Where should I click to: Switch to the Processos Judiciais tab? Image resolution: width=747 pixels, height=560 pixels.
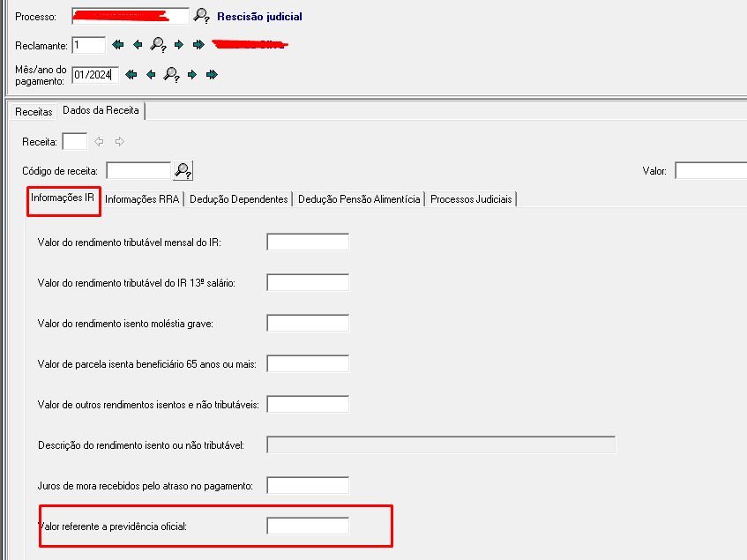pos(471,199)
